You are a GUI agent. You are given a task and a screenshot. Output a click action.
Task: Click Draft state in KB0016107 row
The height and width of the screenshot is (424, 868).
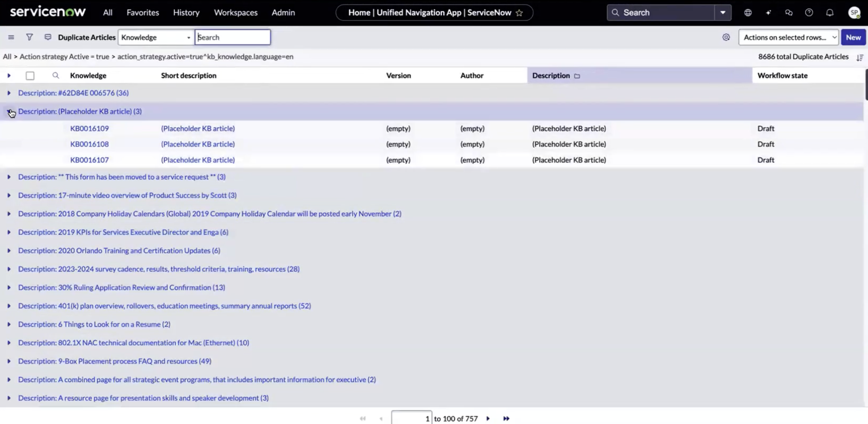(766, 160)
